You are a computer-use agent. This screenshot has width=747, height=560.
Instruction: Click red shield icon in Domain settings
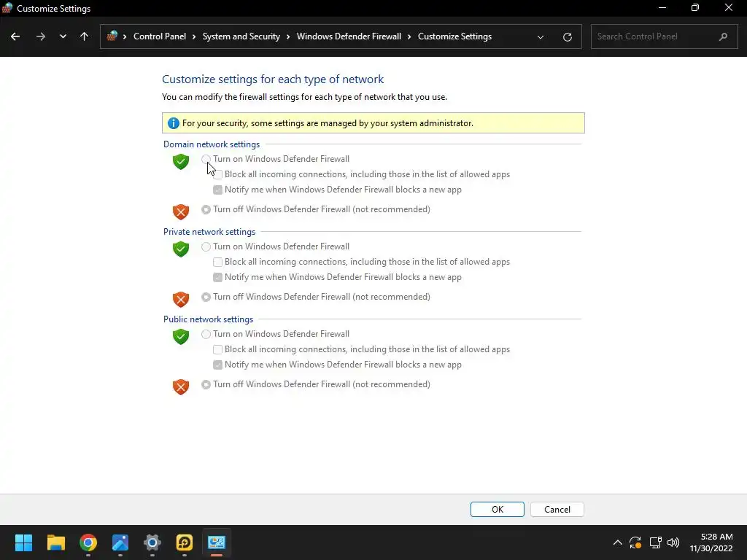(x=181, y=211)
